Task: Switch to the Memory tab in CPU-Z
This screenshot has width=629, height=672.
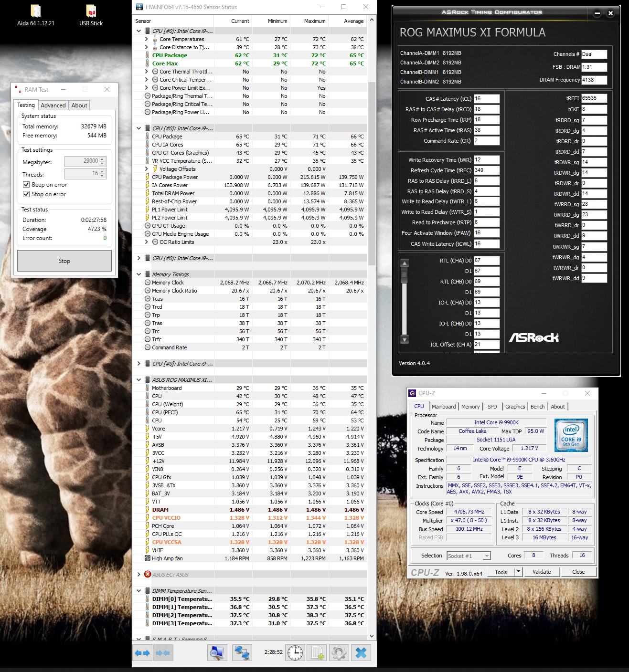Action: pos(470,407)
